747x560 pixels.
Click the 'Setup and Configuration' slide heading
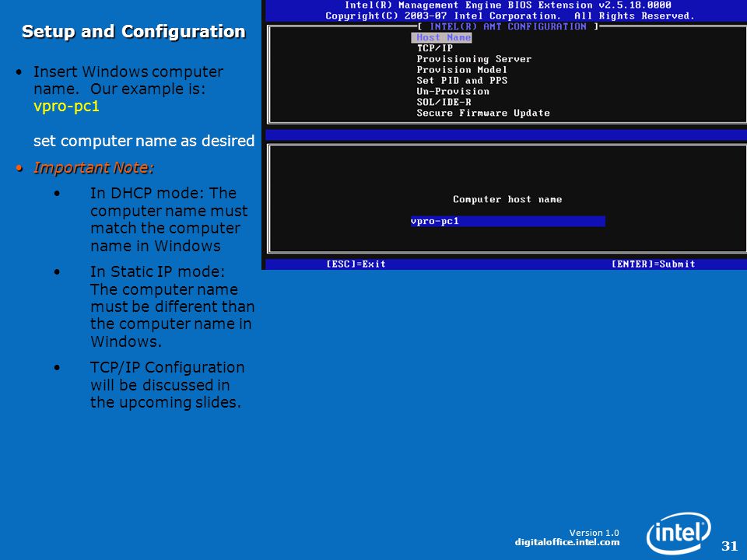click(133, 31)
